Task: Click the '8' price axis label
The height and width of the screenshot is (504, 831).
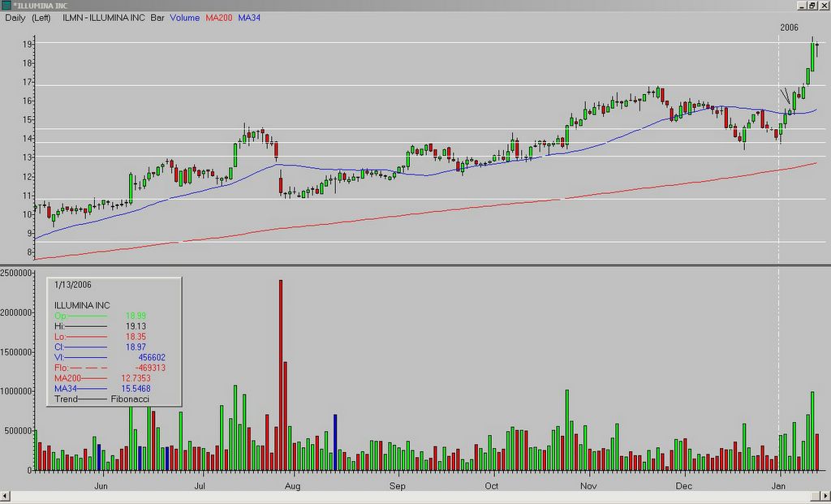Action: (x=29, y=252)
